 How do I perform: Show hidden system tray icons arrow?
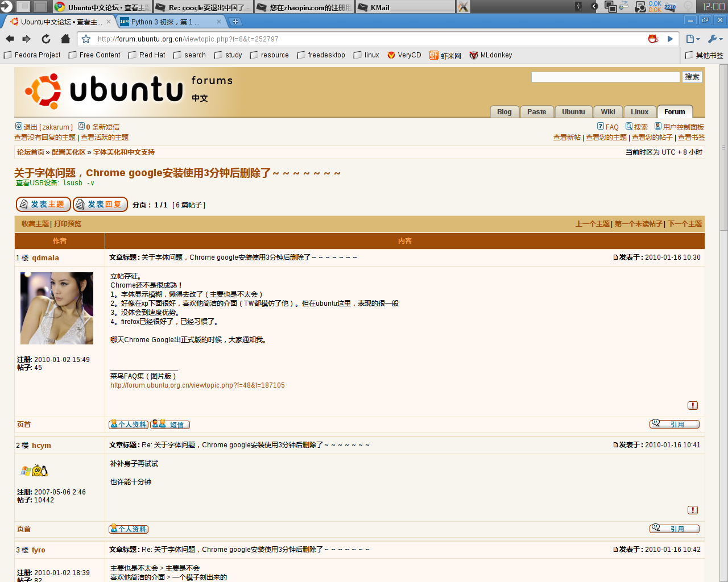point(594,6)
